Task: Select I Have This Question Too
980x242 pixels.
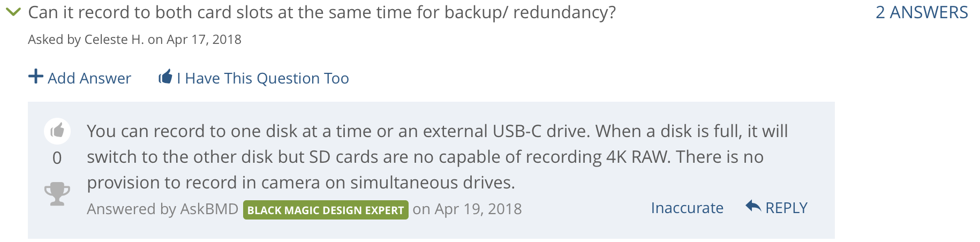Action: pyautogui.click(x=263, y=78)
